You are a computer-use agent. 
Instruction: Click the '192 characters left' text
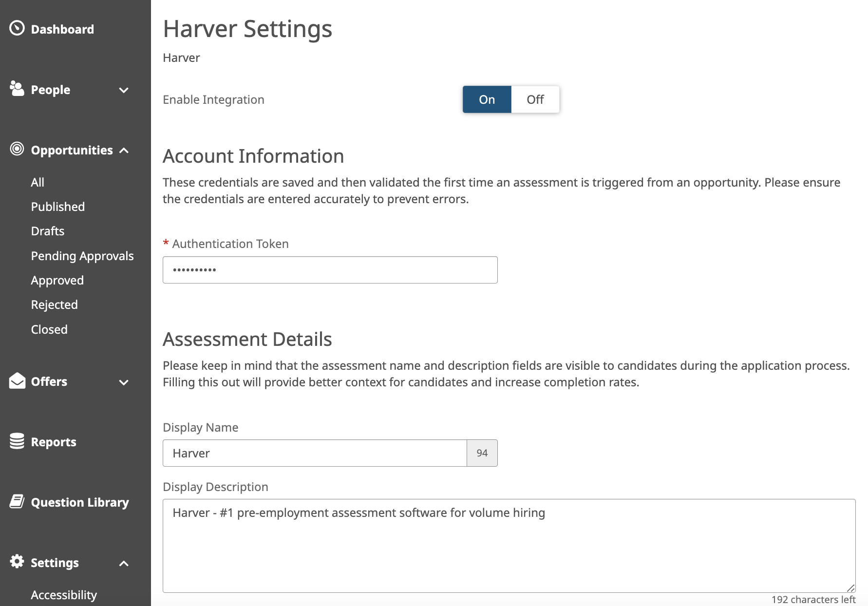coord(813,600)
